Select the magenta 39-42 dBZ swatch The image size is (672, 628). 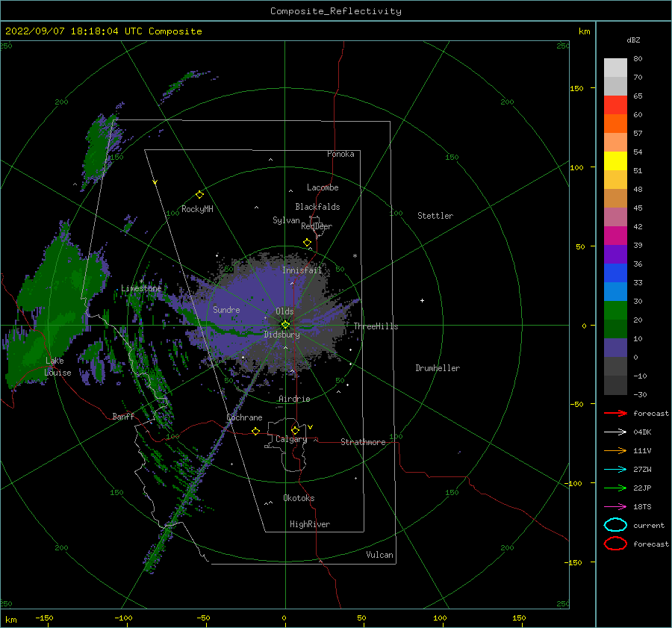coord(615,236)
